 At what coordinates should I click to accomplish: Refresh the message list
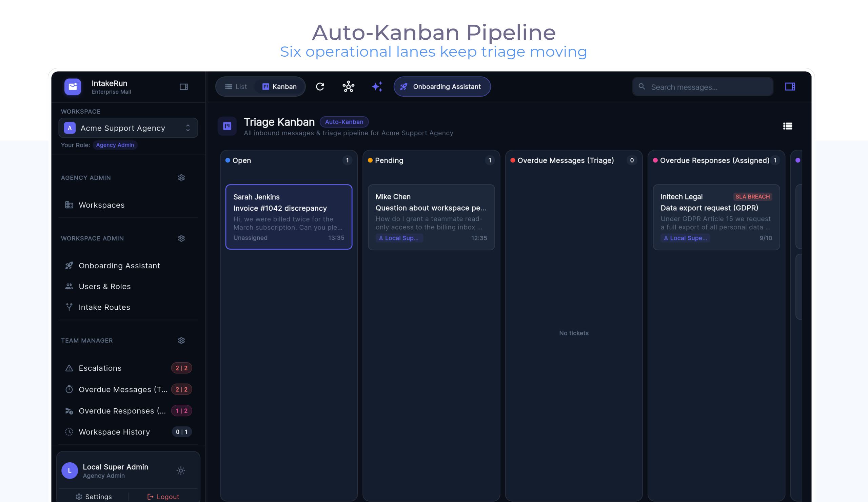320,86
